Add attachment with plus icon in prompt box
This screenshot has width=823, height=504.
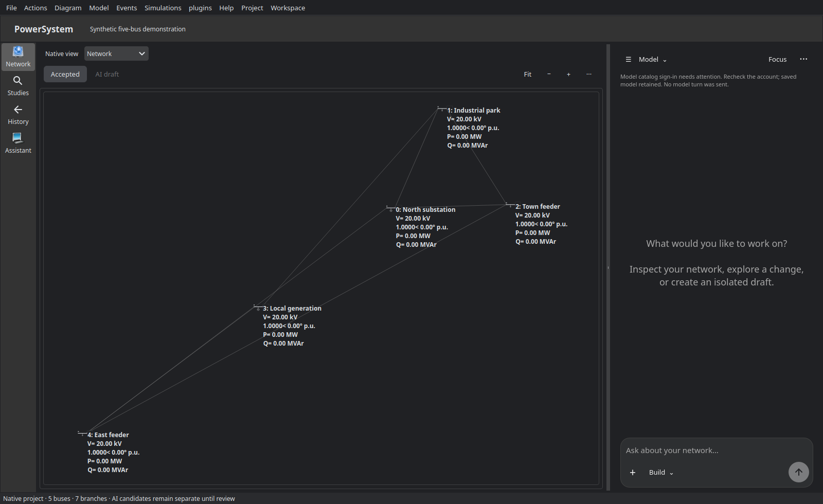point(633,472)
